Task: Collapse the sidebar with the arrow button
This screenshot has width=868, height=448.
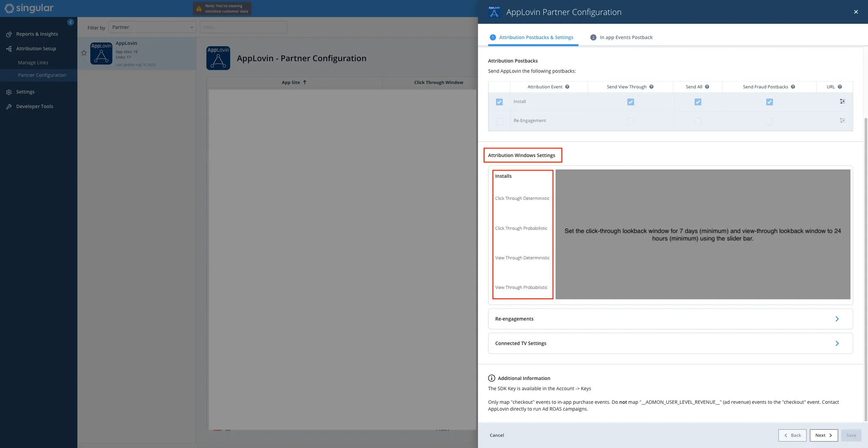Action: [71, 22]
